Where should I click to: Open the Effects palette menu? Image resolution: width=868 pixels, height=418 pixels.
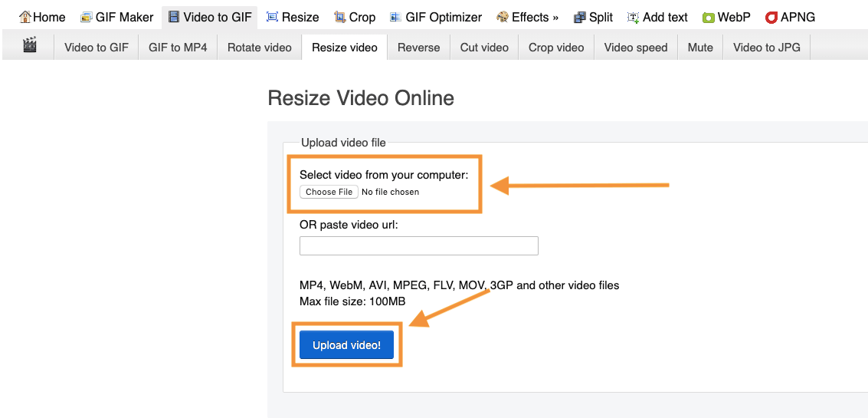503,17
